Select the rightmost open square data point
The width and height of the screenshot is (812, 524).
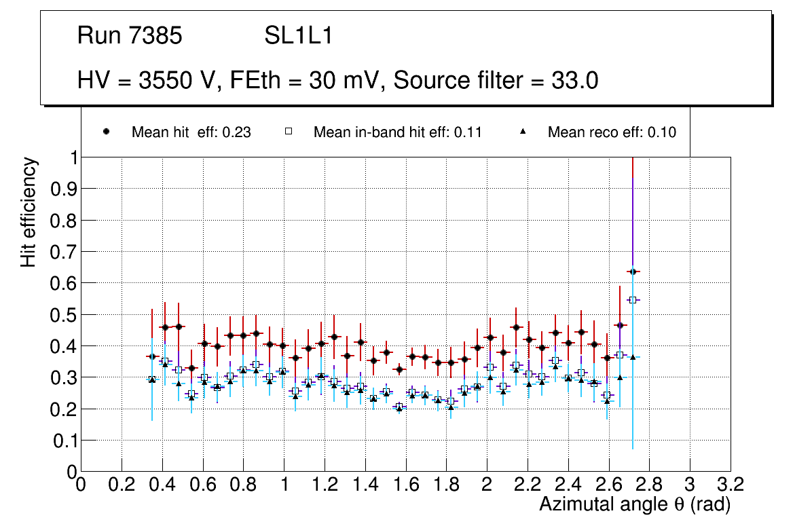point(633,300)
